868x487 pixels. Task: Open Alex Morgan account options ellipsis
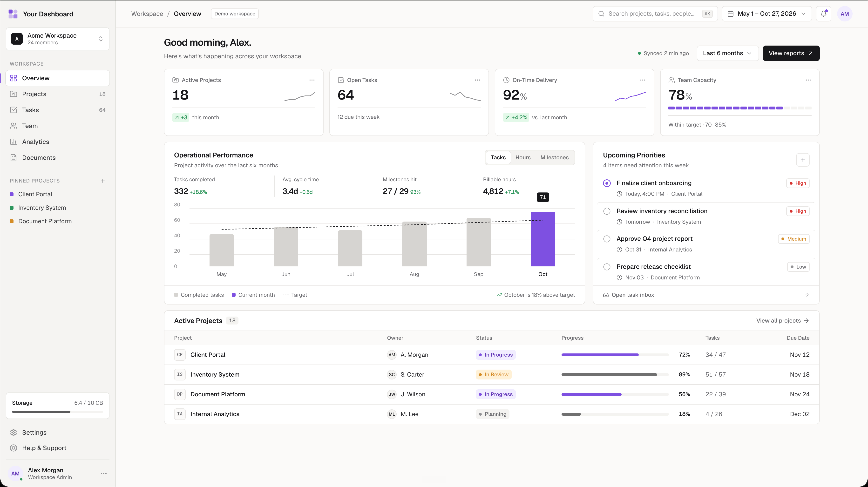[104, 473]
